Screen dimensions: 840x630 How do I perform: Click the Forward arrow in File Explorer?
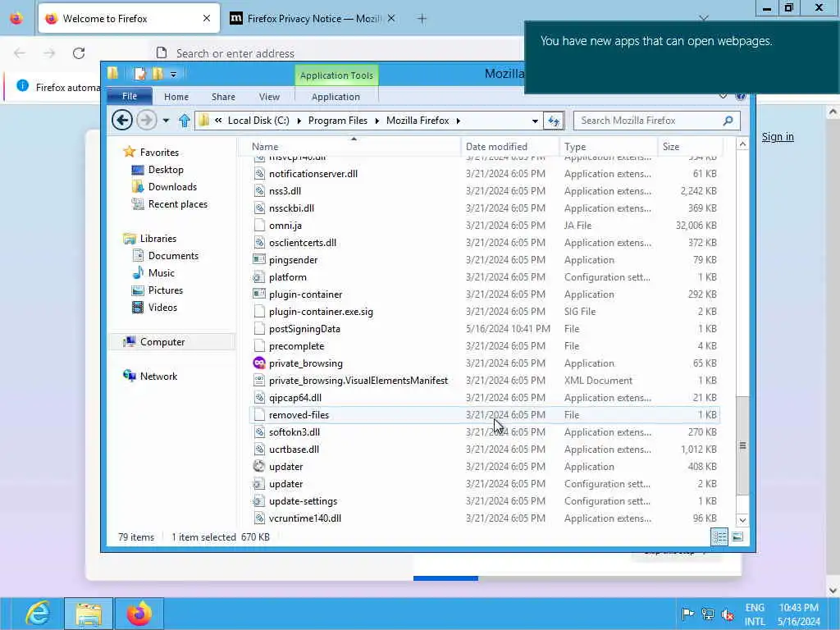click(146, 120)
